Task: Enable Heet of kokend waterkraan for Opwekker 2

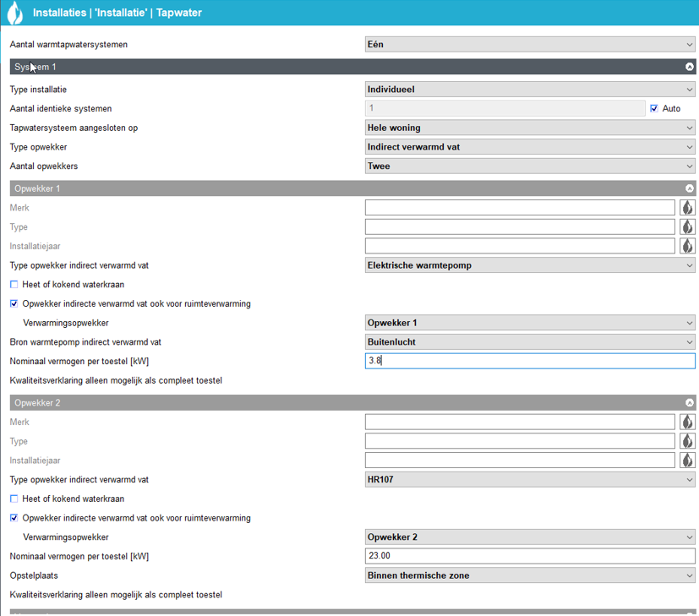Action: coord(14,499)
